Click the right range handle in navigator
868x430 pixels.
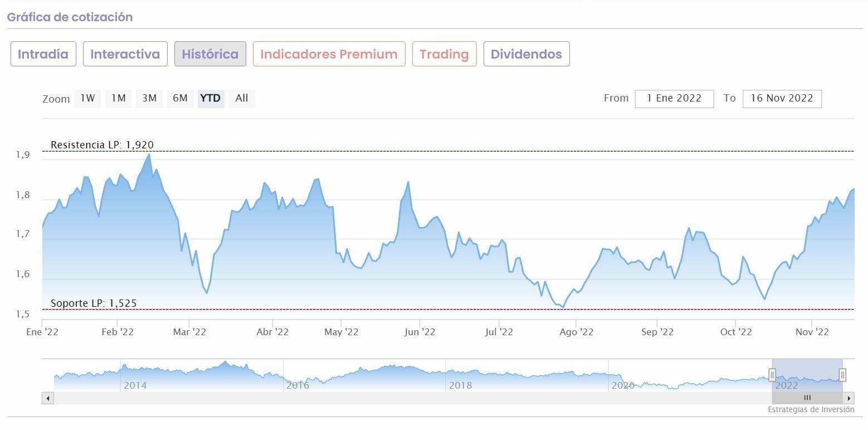click(842, 374)
